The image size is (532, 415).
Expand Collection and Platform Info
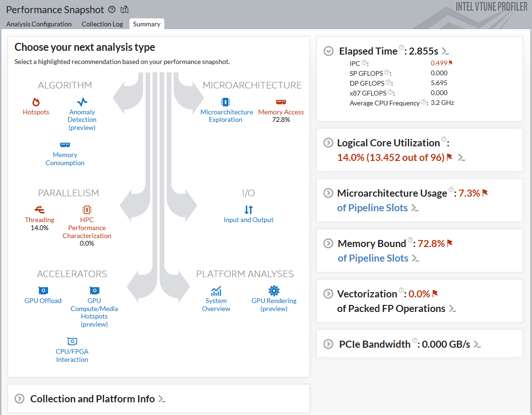coord(19,399)
